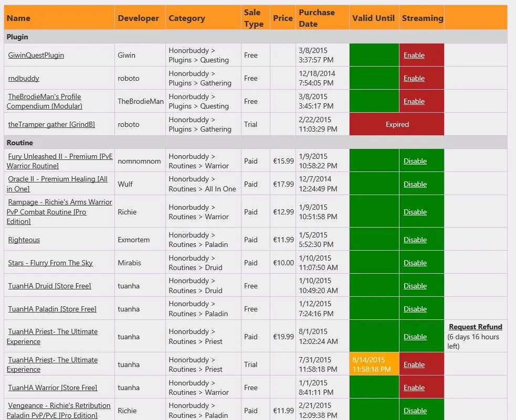Click the (6 days 16 hours left) text
Screen dimensions: 516x420
pos(473,341)
